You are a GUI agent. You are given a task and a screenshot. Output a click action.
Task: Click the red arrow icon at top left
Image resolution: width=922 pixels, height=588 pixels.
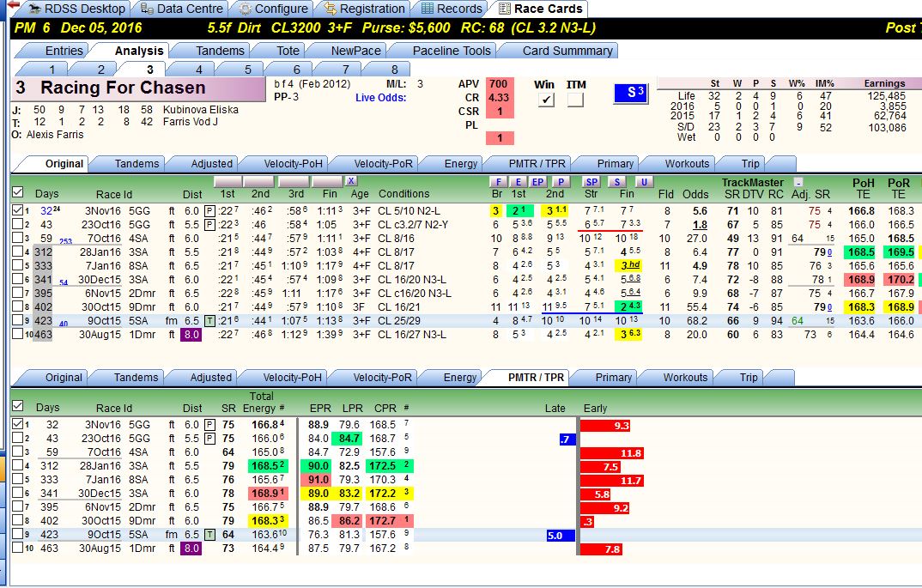click(x=13, y=5)
